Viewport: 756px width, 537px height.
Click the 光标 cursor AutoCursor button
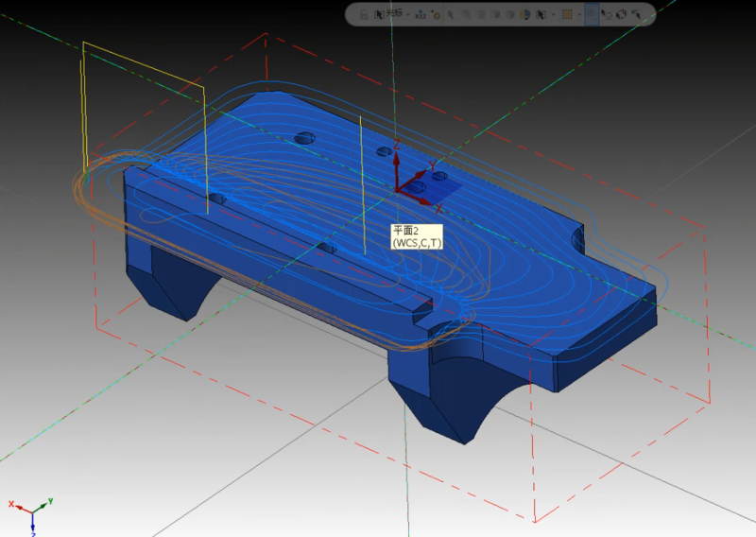387,14
